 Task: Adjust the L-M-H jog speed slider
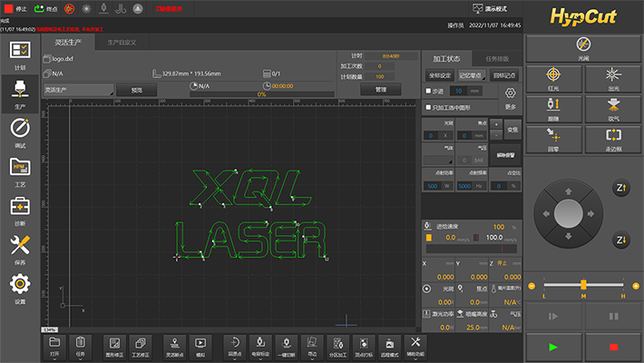[583, 286]
